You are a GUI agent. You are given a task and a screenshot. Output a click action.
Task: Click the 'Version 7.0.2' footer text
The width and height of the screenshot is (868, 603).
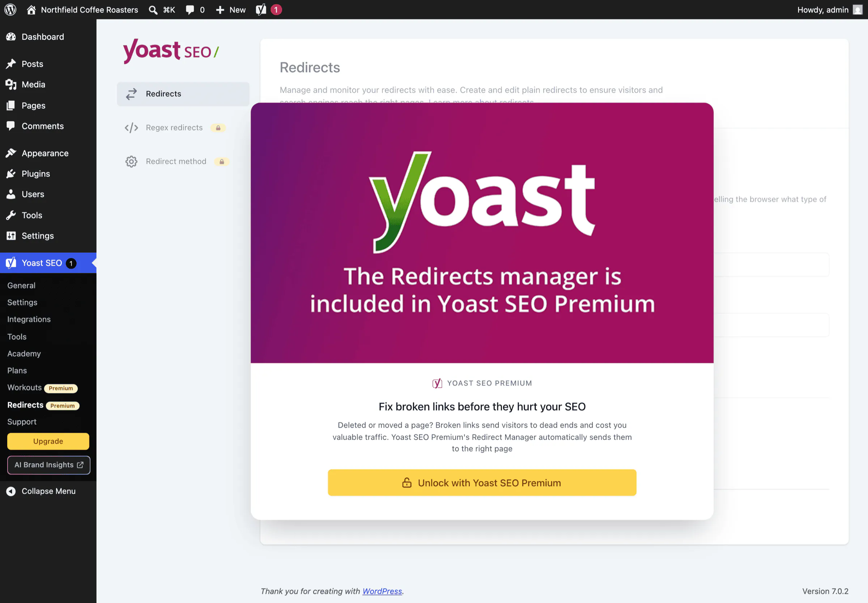point(825,591)
